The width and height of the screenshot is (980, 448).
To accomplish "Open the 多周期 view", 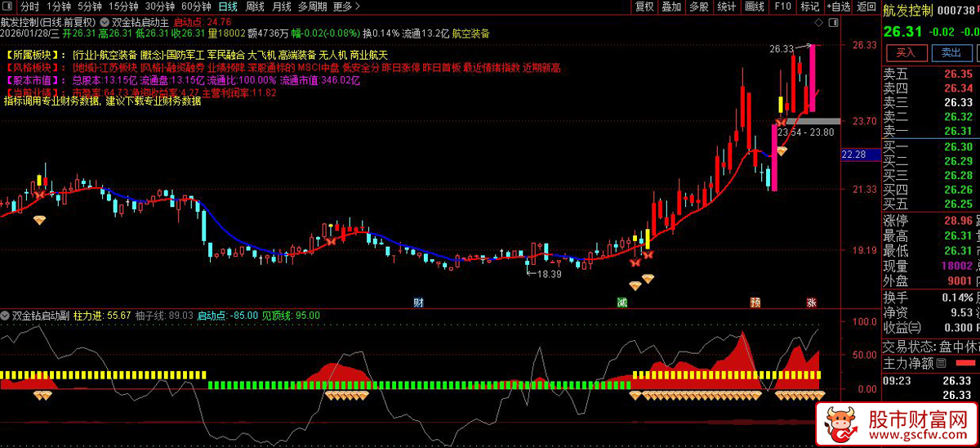I will click(312, 7).
